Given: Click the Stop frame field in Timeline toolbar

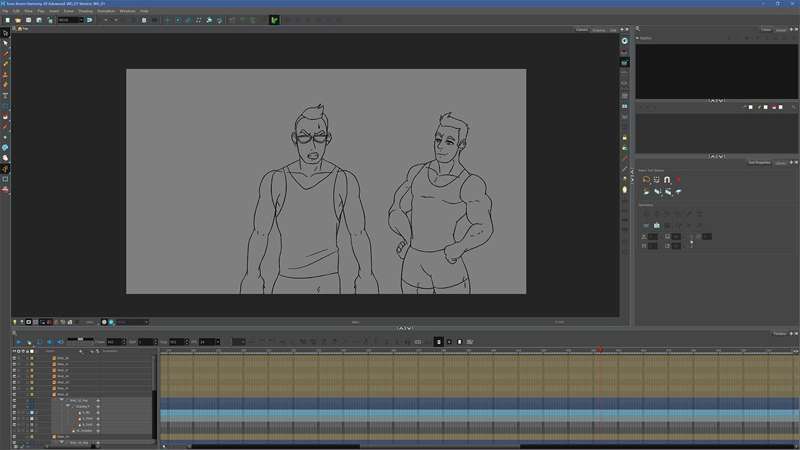Looking at the screenshot, I should click(179, 342).
